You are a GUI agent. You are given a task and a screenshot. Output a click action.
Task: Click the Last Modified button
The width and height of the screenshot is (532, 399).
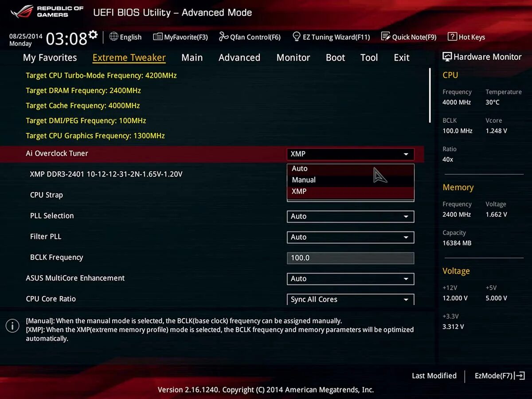(x=434, y=376)
